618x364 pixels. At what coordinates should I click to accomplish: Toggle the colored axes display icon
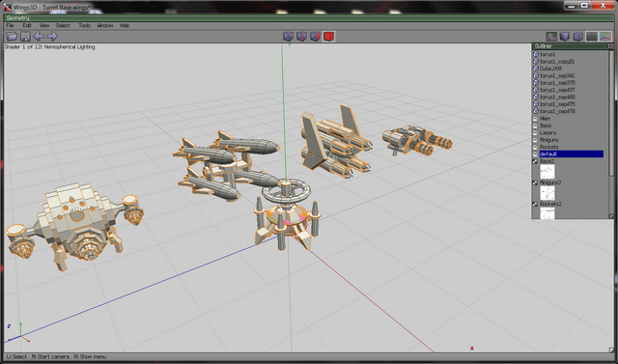tap(605, 37)
